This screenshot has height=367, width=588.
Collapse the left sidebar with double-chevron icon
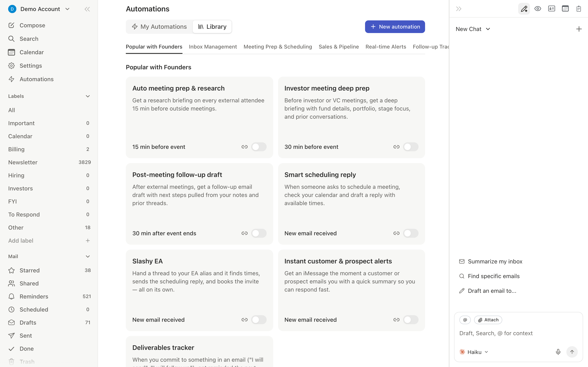87,9
